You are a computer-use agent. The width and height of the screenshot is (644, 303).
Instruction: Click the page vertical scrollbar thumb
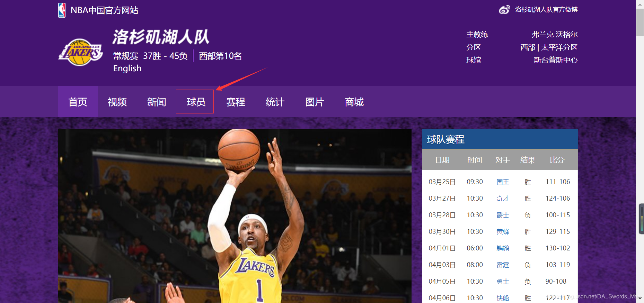tap(640, 22)
